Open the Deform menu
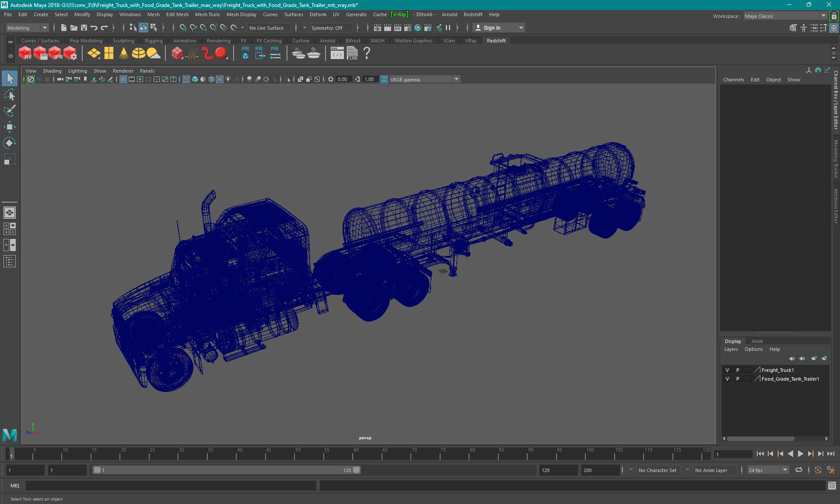The height and width of the screenshot is (504, 840). (x=318, y=14)
